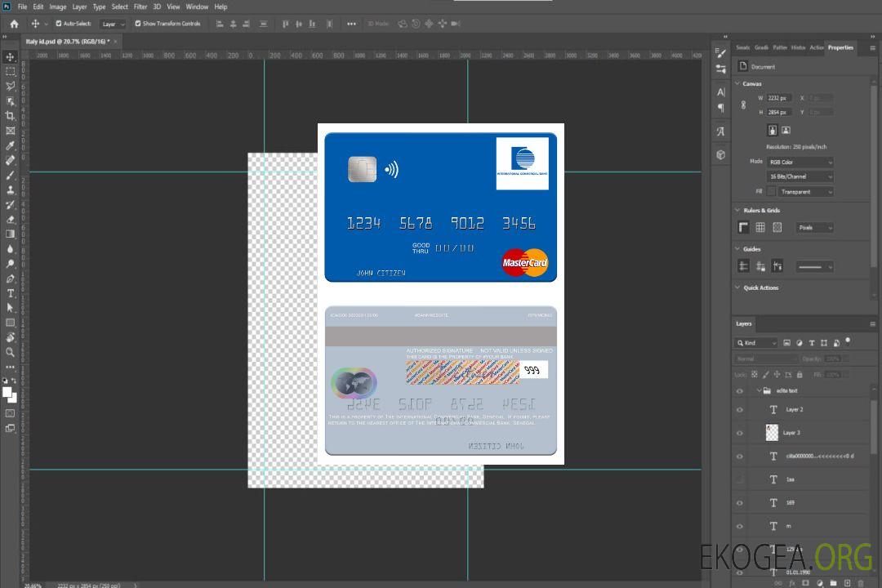Open the Filter menu

pos(140,7)
